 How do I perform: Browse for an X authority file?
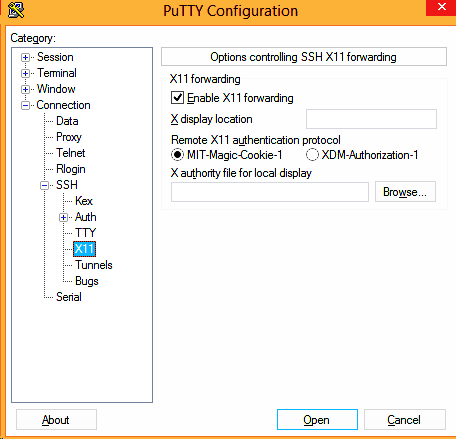point(405,192)
